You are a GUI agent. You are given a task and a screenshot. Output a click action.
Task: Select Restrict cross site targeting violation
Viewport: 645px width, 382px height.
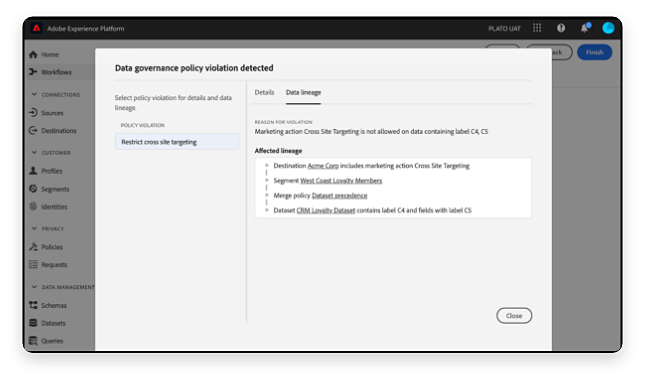pyautogui.click(x=177, y=142)
